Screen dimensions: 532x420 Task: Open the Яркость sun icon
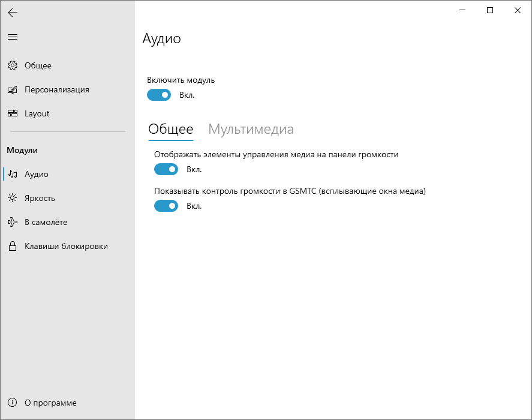(13, 198)
